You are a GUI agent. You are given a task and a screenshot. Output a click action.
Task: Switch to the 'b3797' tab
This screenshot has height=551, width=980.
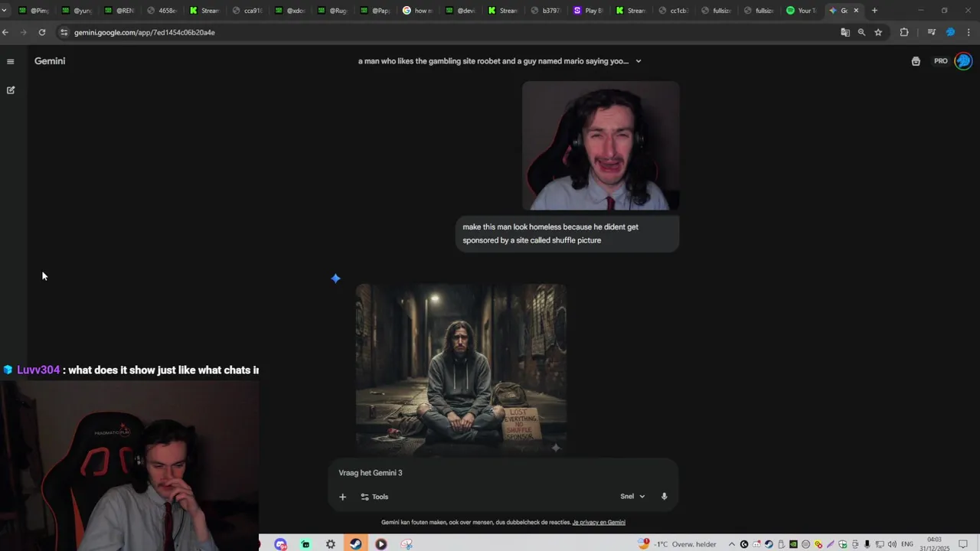[546, 11]
